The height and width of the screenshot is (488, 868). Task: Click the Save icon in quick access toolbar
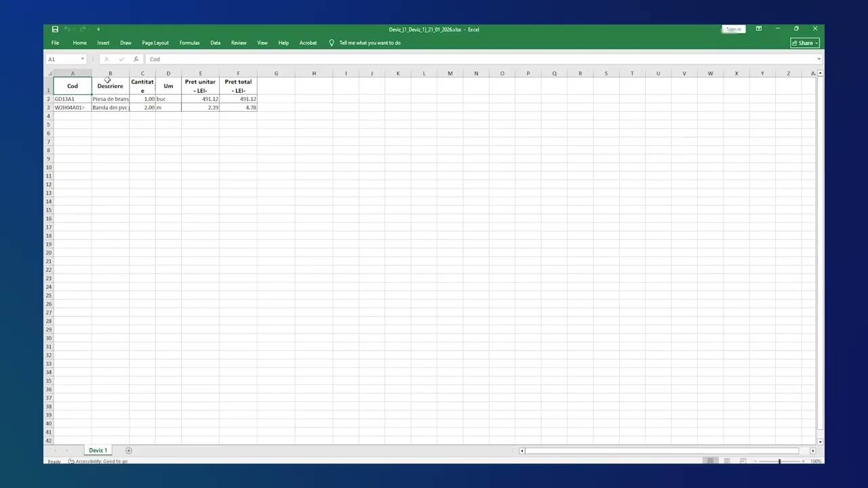coord(55,29)
